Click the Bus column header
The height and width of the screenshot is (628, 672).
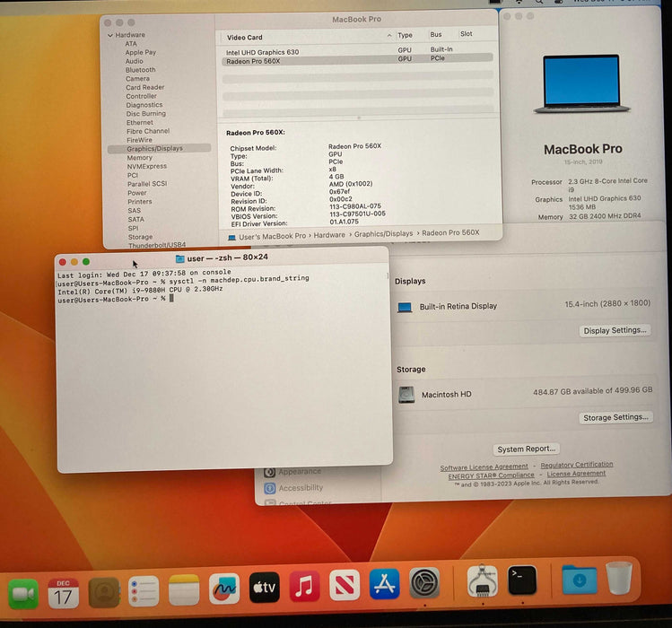(436, 34)
